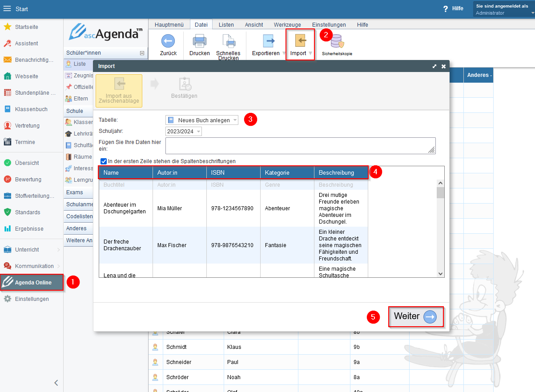Viewport: 535px width, 392px height.
Task: Switch to the Listen ribbon tab
Action: pyautogui.click(x=226, y=25)
